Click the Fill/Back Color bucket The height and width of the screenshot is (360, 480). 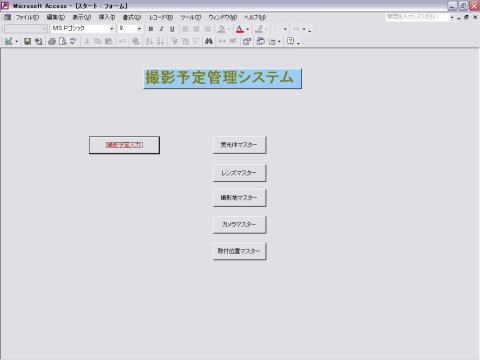(221, 29)
